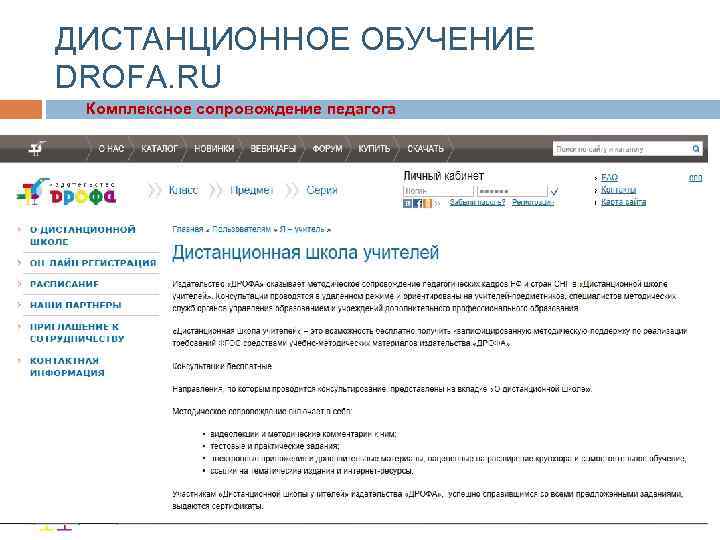Open the Карта сайта link
This screenshot has height=540, width=720.
coord(623,202)
